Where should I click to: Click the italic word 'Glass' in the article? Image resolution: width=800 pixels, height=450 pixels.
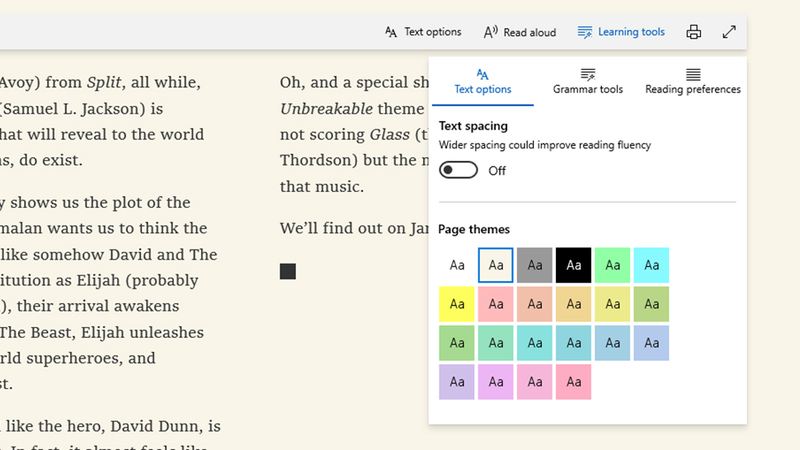pyautogui.click(x=389, y=135)
